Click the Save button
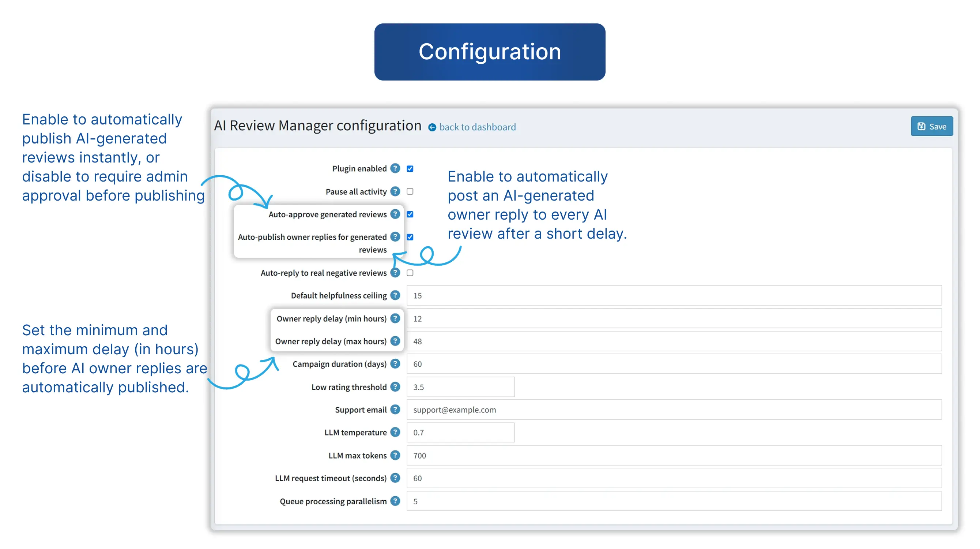The width and height of the screenshot is (980, 549). [931, 126]
